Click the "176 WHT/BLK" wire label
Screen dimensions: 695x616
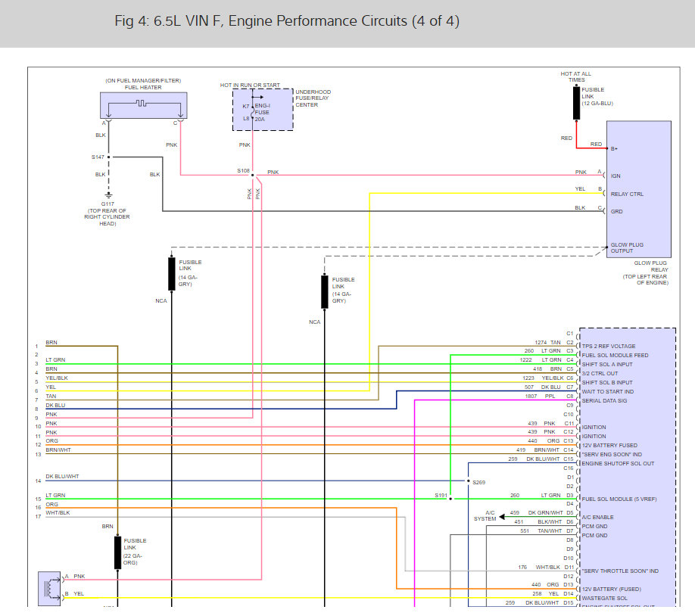(x=539, y=568)
